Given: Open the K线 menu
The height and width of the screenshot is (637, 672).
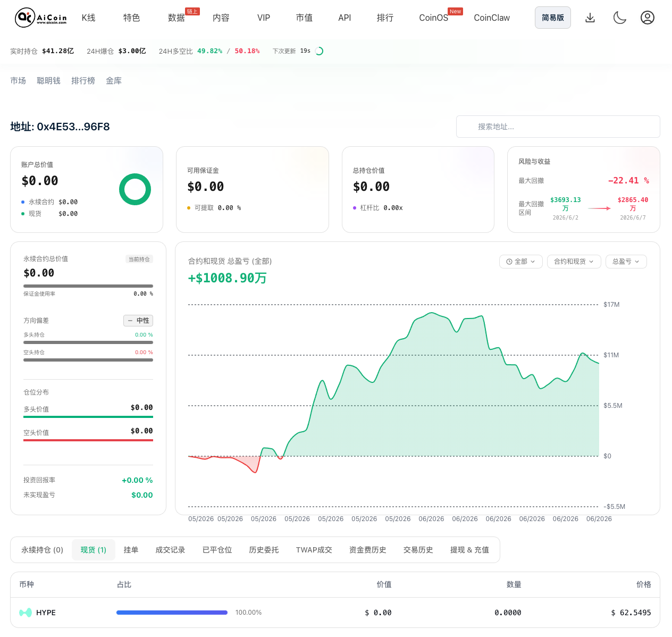Looking at the screenshot, I should [89, 18].
